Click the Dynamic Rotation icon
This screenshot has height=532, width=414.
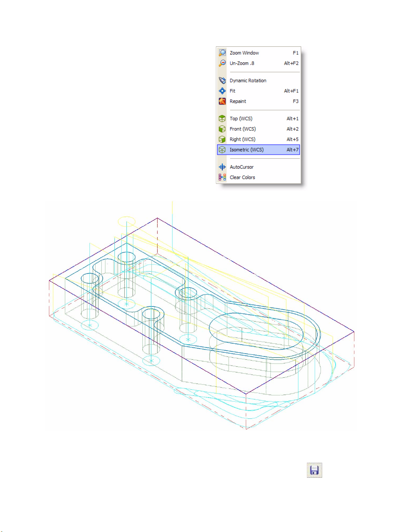[x=222, y=80]
